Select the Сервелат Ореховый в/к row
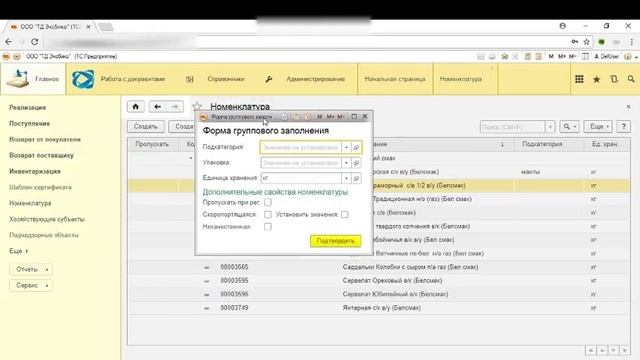This screenshot has height=360, width=640. 379,281
